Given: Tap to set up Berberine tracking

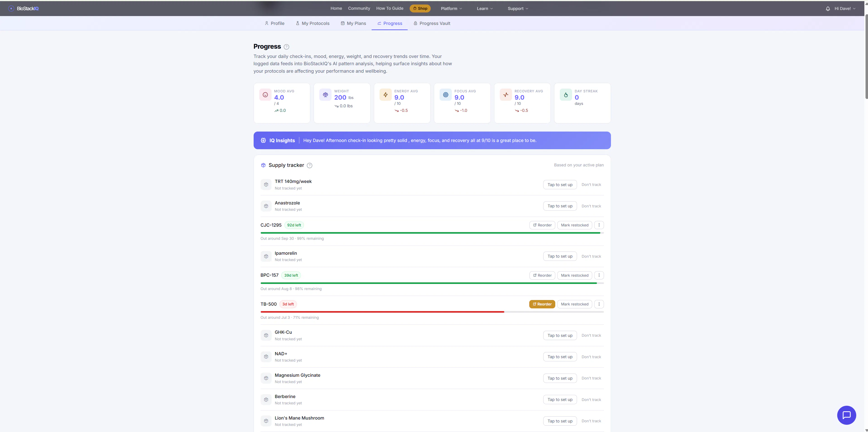Looking at the screenshot, I should tap(560, 400).
